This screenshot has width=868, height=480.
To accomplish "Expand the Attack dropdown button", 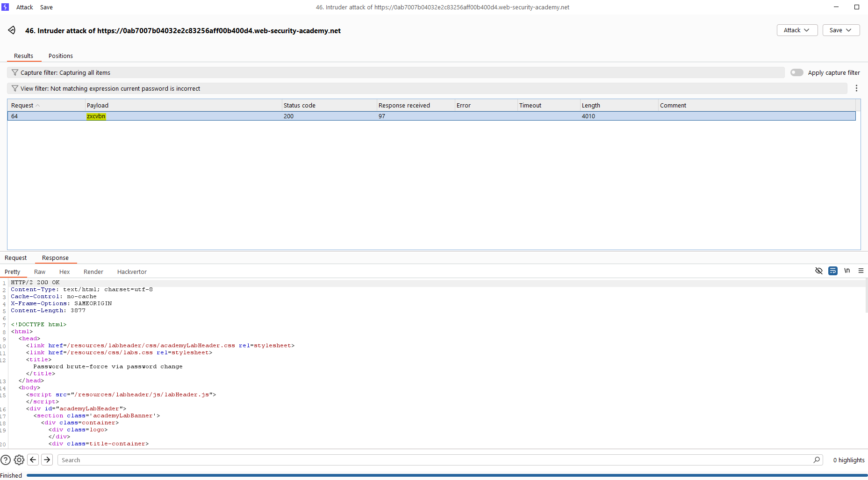I will (x=796, y=30).
